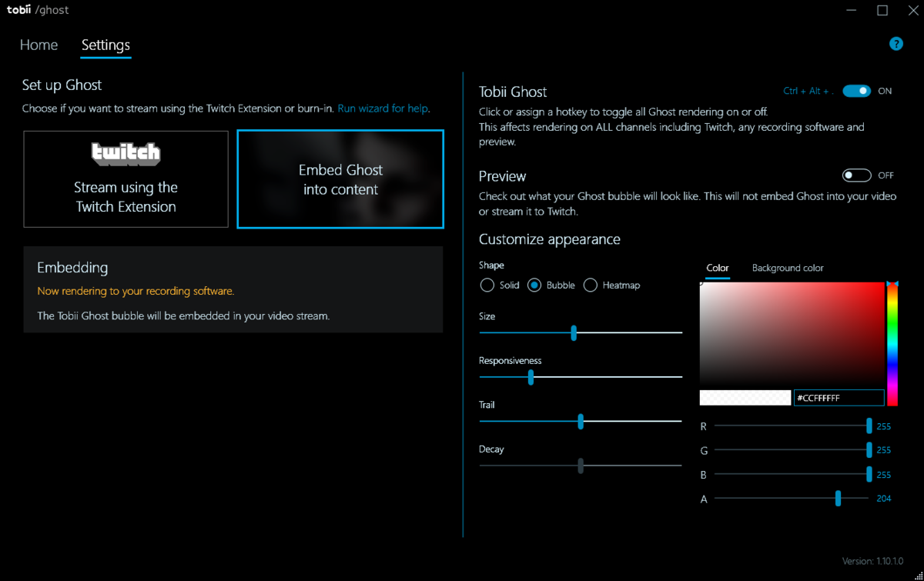
Task: Click the A value 204
Action: coord(884,499)
